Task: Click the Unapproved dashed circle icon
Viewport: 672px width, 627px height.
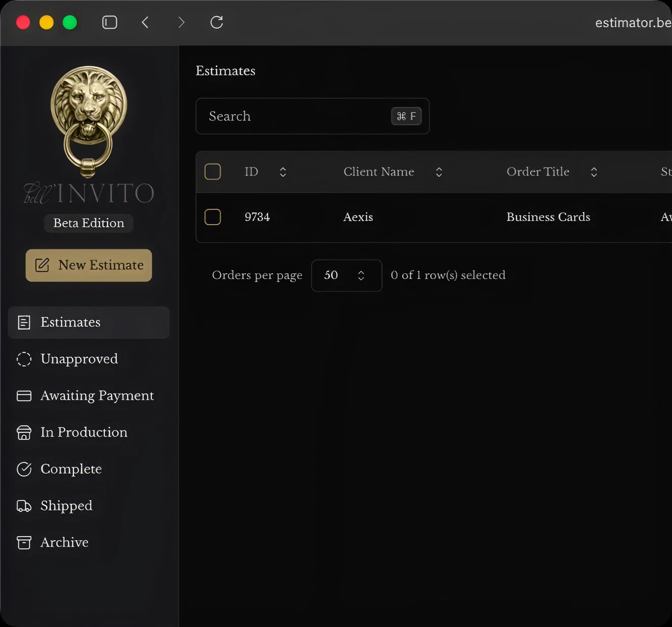Action: (x=24, y=359)
